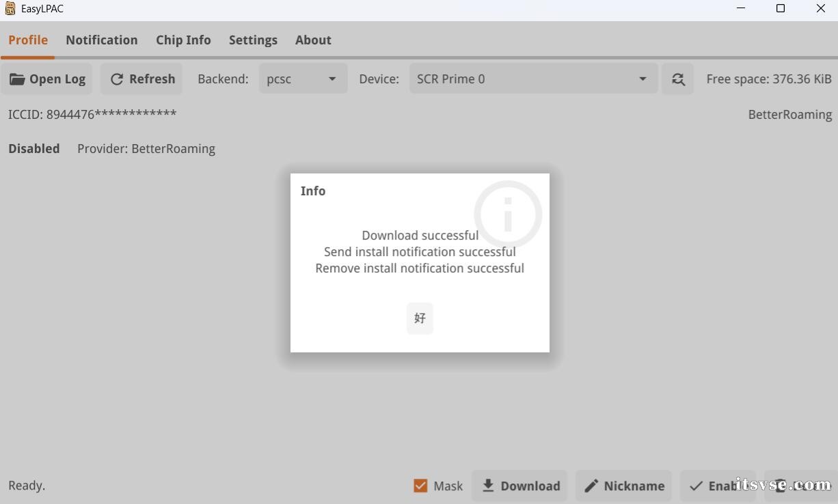This screenshot has width=838, height=504.
Task: Click the Provider: BetterRoaming text
Action: coord(146,149)
